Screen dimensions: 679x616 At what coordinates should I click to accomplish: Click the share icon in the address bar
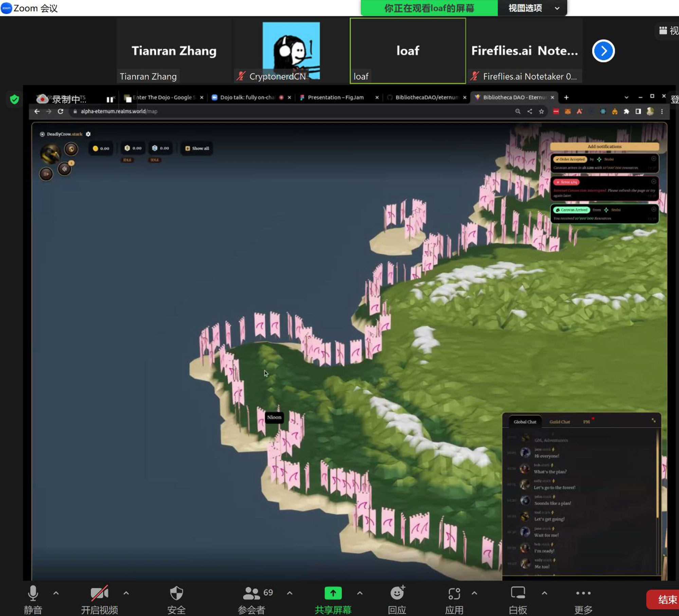pos(530,111)
